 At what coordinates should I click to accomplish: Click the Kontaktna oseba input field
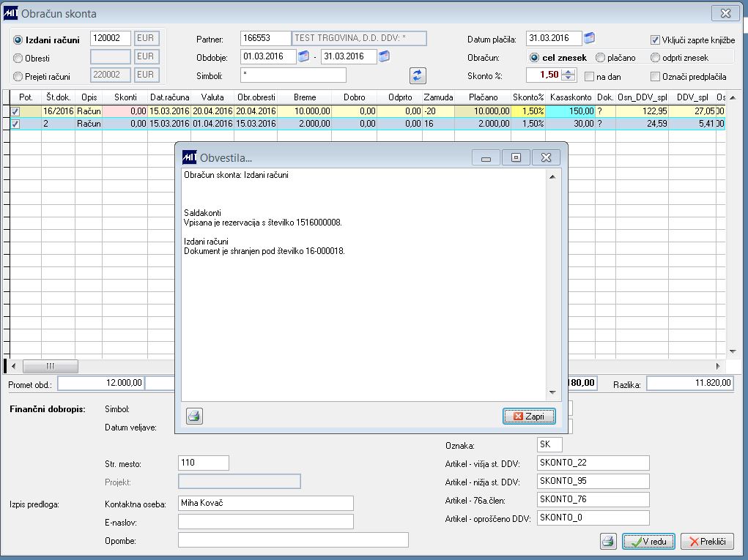pyautogui.click(x=266, y=504)
